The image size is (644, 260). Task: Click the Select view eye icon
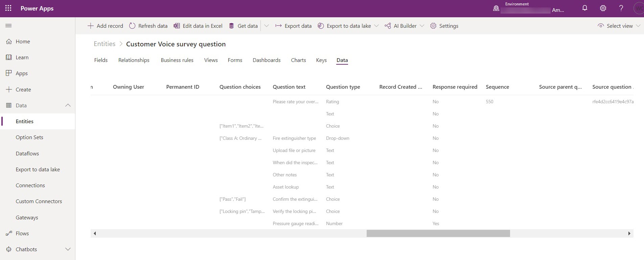[601, 26]
